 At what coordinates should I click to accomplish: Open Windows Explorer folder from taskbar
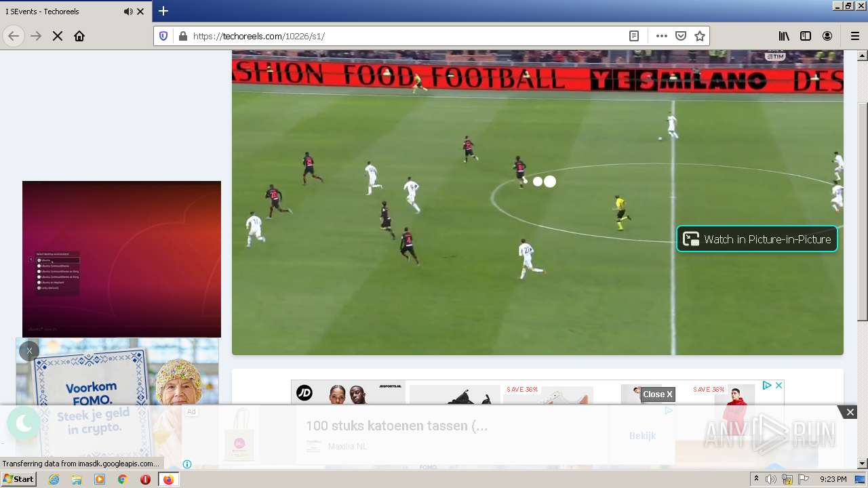[x=77, y=479]
